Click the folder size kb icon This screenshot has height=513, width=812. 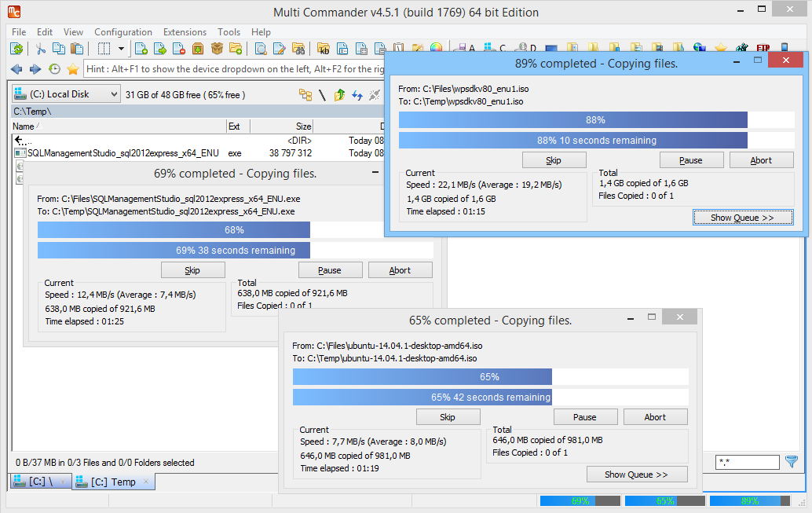click(324, 49)
